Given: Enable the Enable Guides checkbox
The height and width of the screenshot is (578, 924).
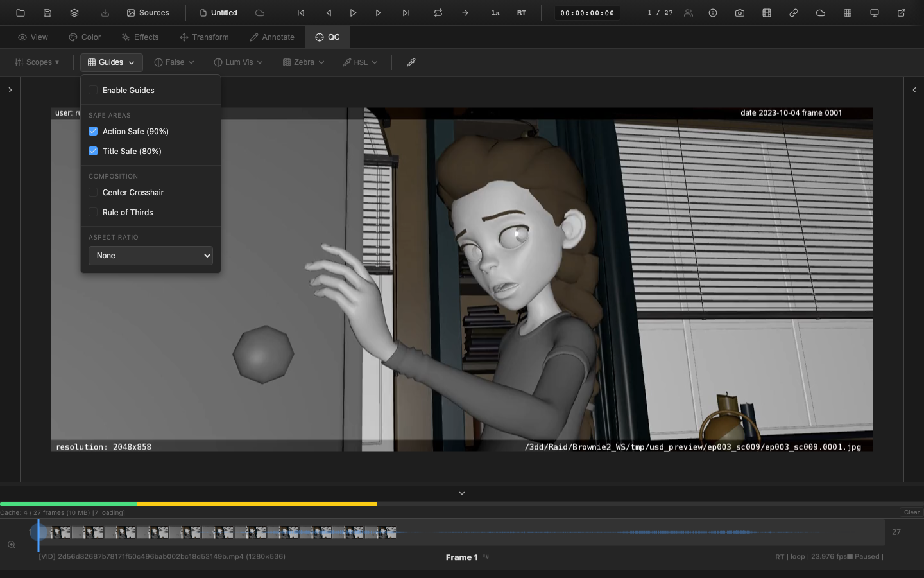Looking at the screenshot, I should pos(94,91).
